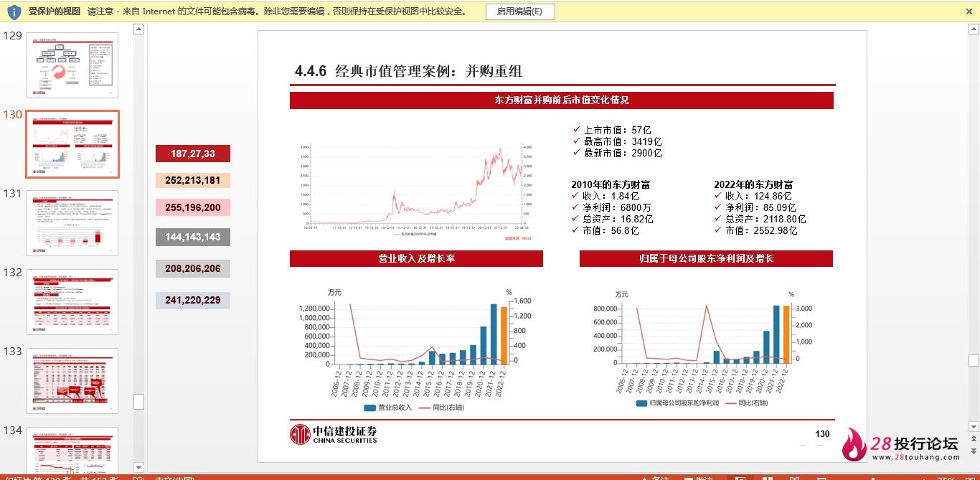Image resolution: width=980 pixels, height=480 pixels.
Task: Click the slide view scrollbar up arrow
Action: click(973, 29)
